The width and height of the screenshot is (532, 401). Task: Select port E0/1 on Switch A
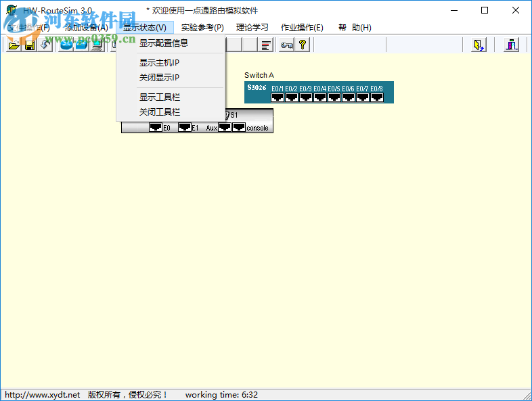click(x=278, y=97)
